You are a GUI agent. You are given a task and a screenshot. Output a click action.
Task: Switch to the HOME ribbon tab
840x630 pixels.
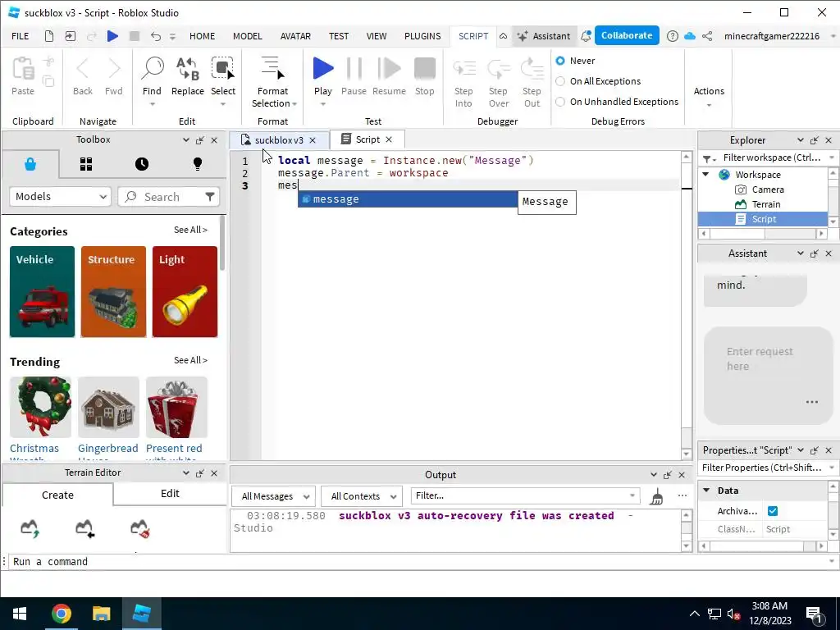[202, 36]
